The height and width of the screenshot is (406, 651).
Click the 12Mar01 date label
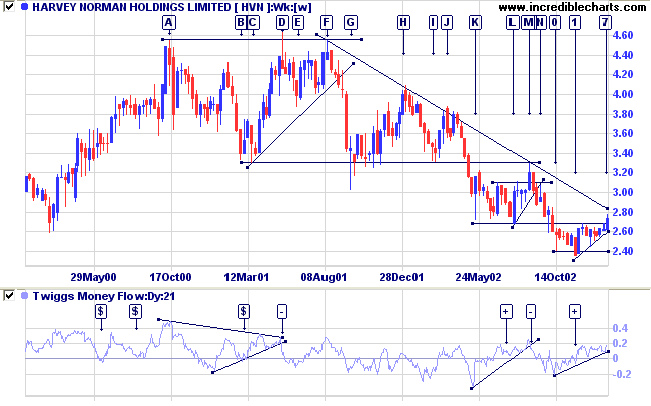[246, 277]
